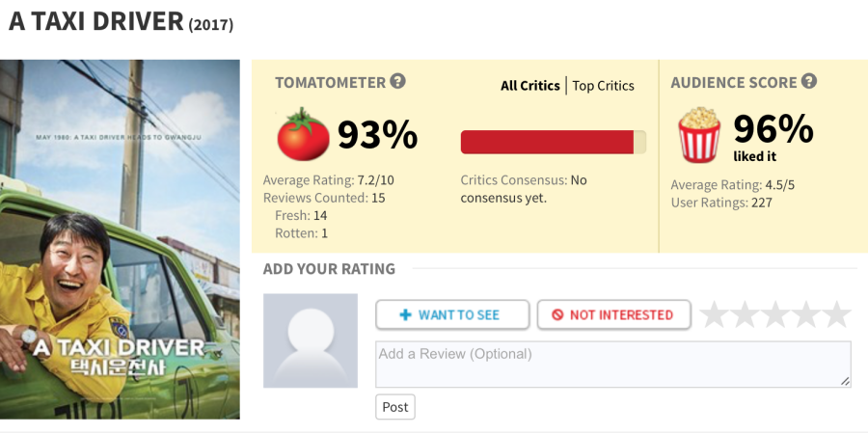Switch to the Top Critics tab

pyautogui.click(x=603, y=86)
